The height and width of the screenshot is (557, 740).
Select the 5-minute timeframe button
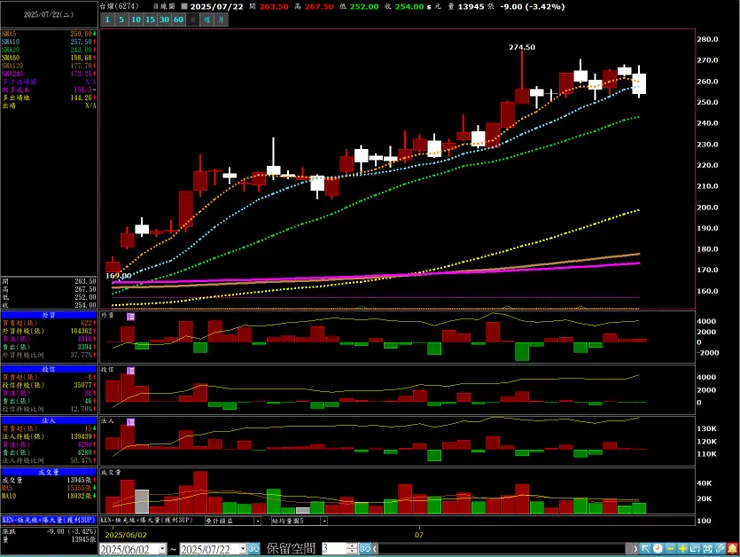click(121, 20)
